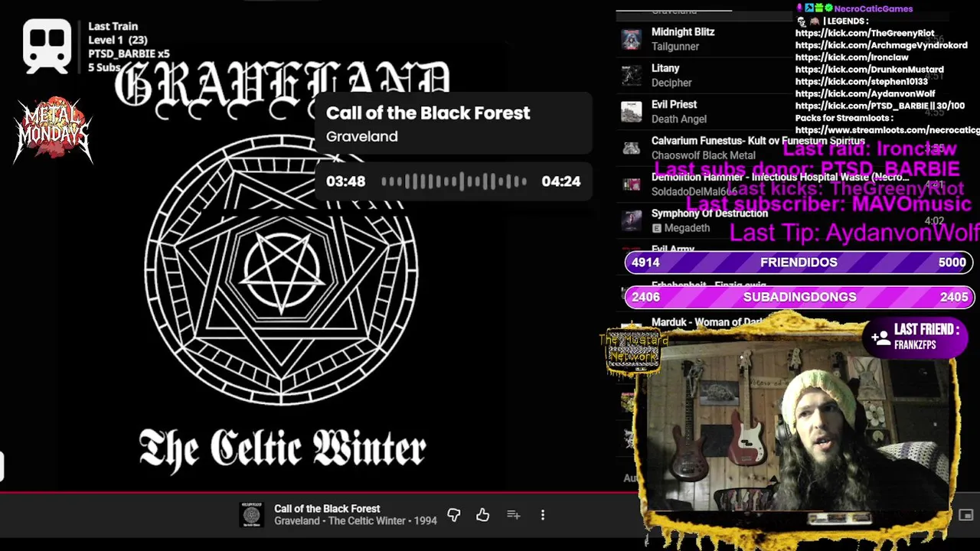Viewport: 980px width, 551px height.
Task: Click the explicit E badge beside Megadeth
Action: pos(656,228)
